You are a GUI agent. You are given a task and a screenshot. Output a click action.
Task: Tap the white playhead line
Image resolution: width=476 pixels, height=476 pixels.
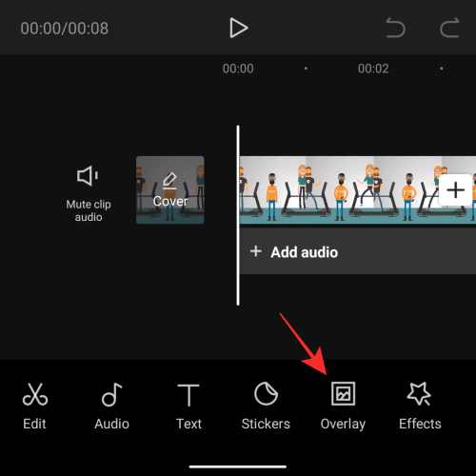(238, 215)
